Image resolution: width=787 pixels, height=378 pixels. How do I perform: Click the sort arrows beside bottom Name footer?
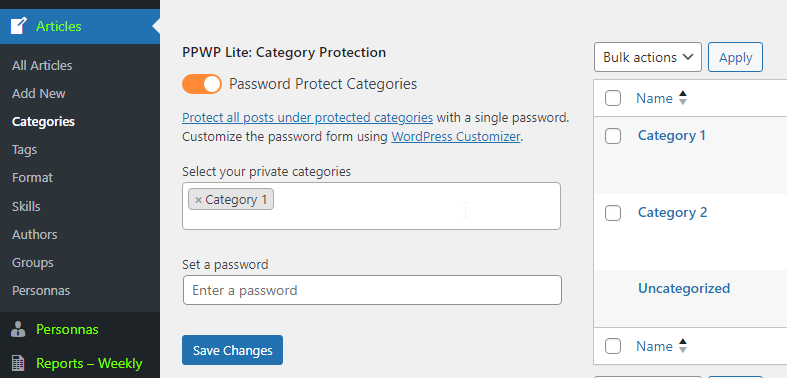coord(682,346)
